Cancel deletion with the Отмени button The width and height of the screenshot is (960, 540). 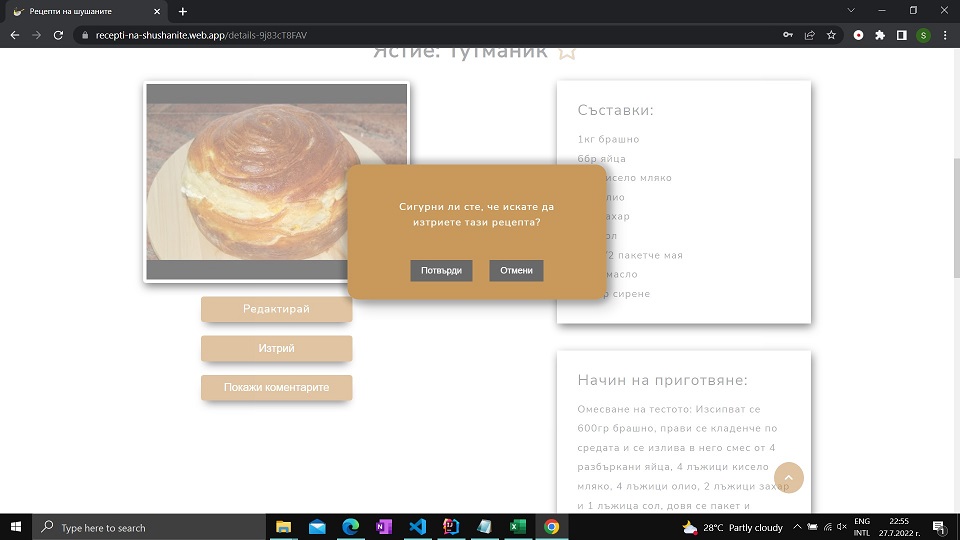click(516, 271)
